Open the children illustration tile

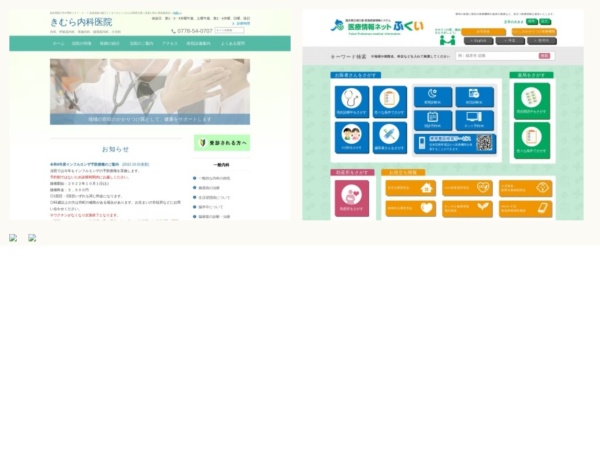point(352,138)
